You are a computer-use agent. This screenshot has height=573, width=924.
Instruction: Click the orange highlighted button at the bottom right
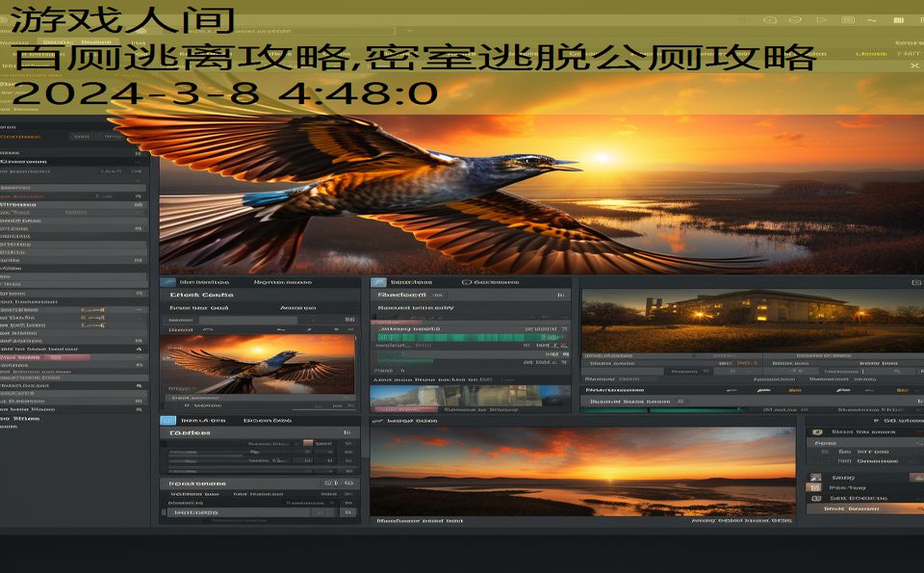(864, 508)
